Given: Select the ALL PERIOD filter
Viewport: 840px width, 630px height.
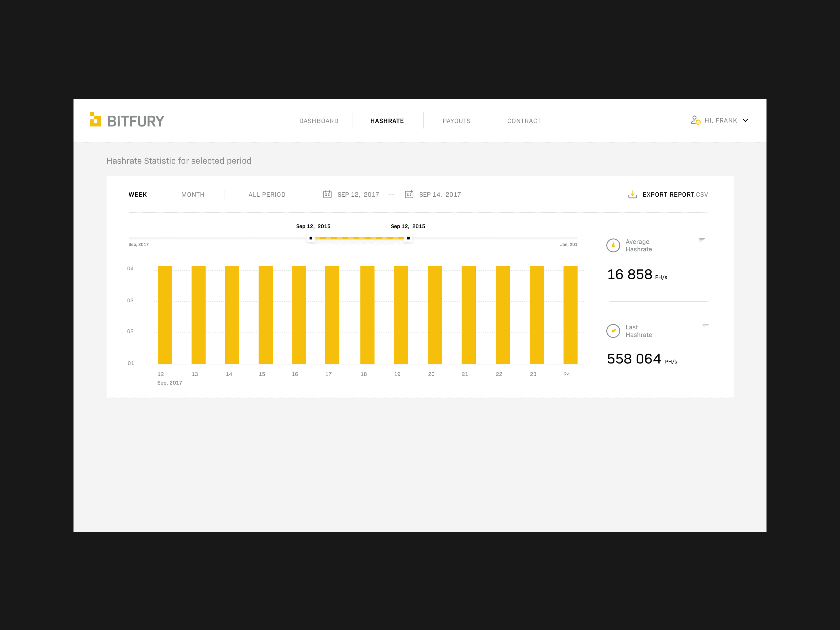Looking at the screenshot, I should point(267,195).
